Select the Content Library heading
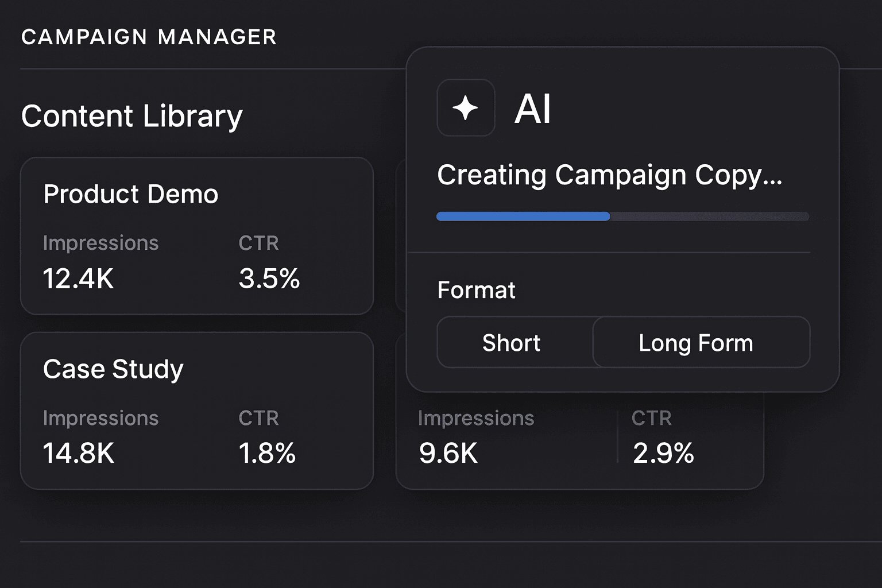 coord(132,116)
